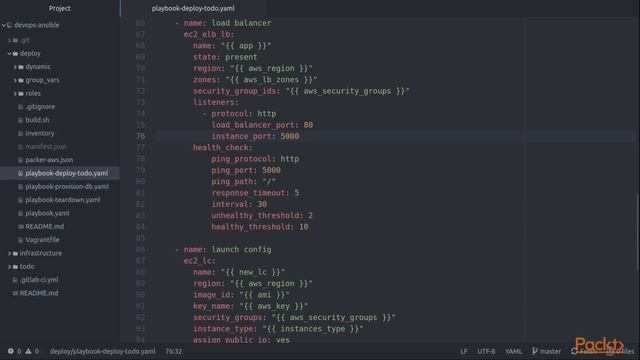This screenshot has height=360, width=640.
Task: Click the todo folder icon
Action: [x=15, y=267]
